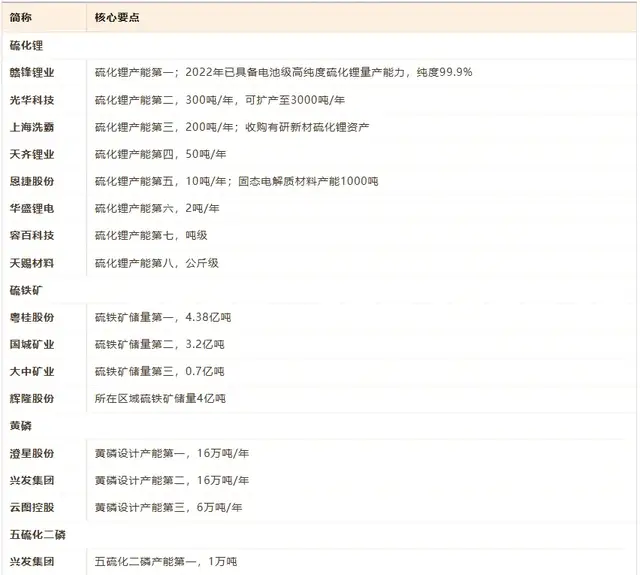Click the 硫铁矿储量第一，4.38亿吨 cell
Image resolution: width=640 pixels, height=575 pixels.
point(163,317)
